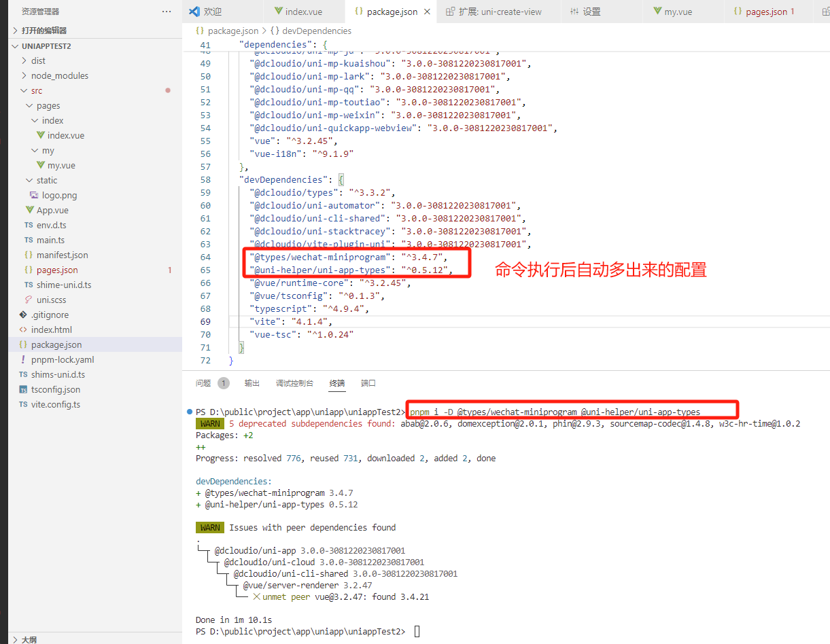Click the HTML icon beside index.html
Screen dimensions: 830x644
coord(24,329)
